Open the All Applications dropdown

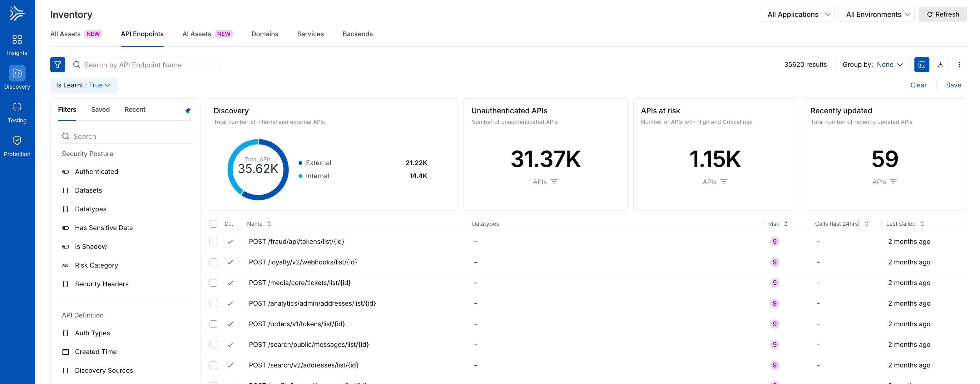point(797,14)
